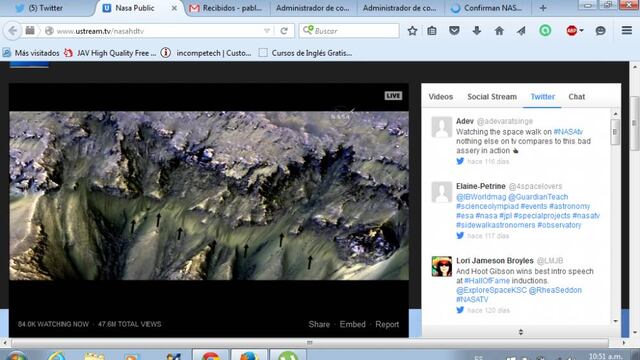Screen dimensions: 640x360
Task: Click Elaine-Petrine's name
Action: click(x=481, y=186)
